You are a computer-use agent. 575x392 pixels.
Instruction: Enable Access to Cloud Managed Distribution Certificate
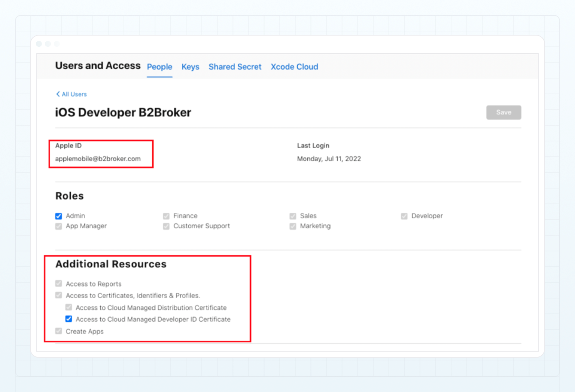pyautogui.click(x=69, y=307)
